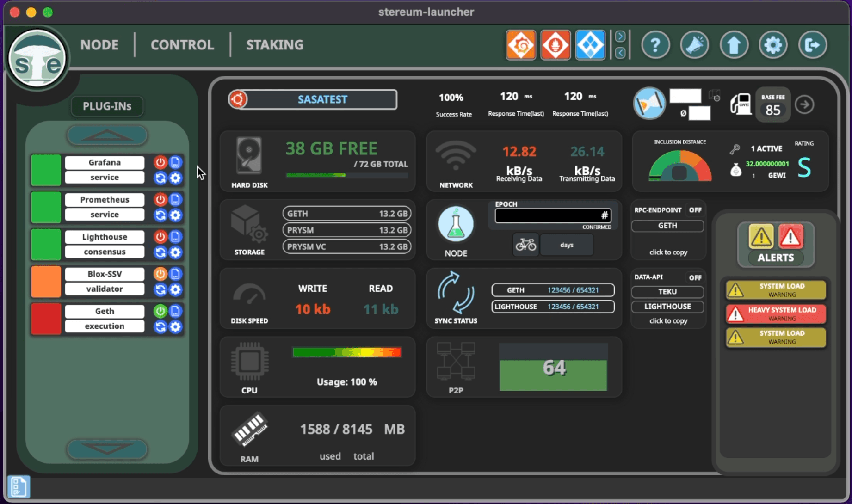Image resolution: width=852 pixels, height=504 pixels.
Task: Click the GETH sync status row
Action: [553, 290]
